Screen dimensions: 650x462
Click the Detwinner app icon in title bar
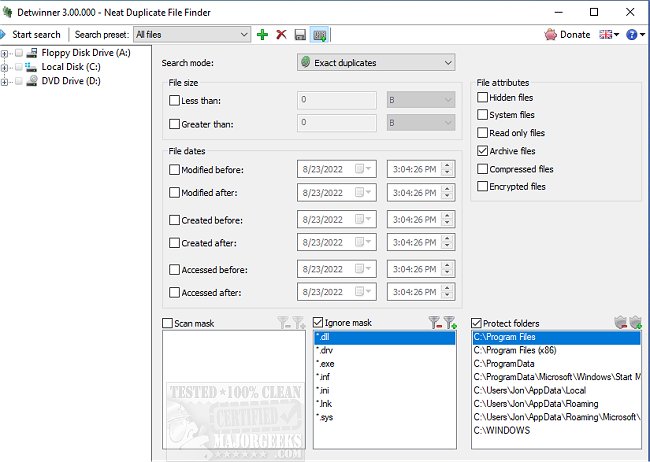[x=7, y=12]
